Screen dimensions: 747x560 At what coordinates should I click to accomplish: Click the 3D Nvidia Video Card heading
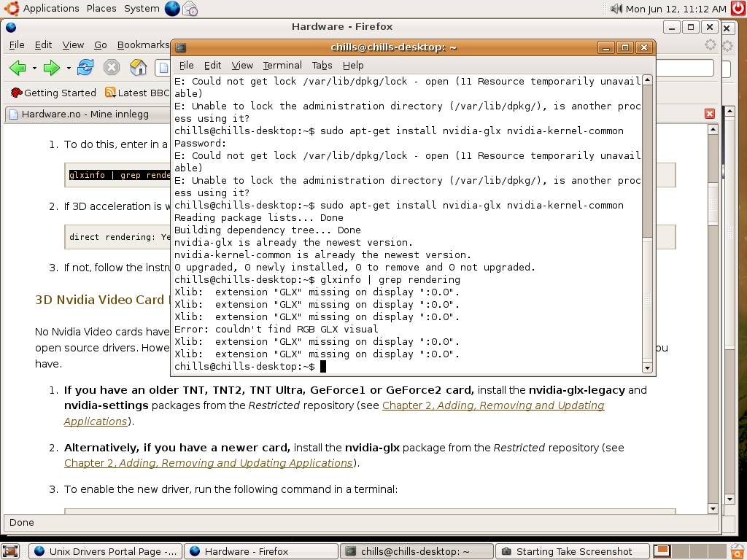[x=102, y=300]
